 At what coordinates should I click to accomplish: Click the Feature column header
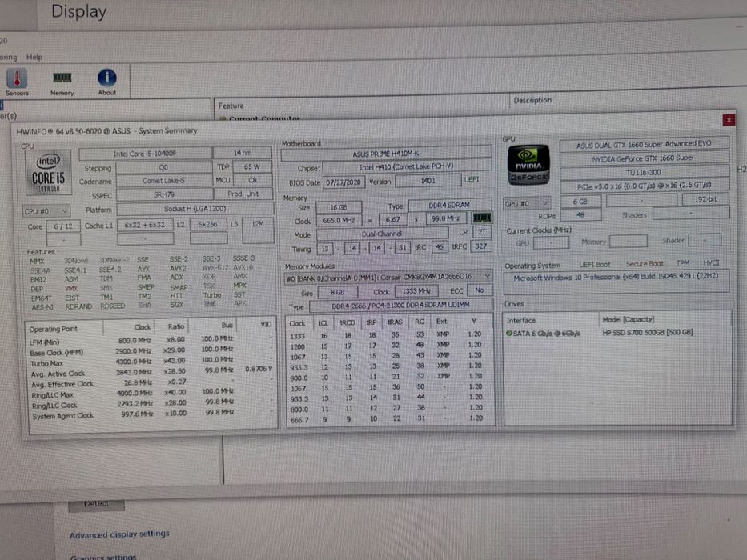pyautogui.click(x=231, y=106)
